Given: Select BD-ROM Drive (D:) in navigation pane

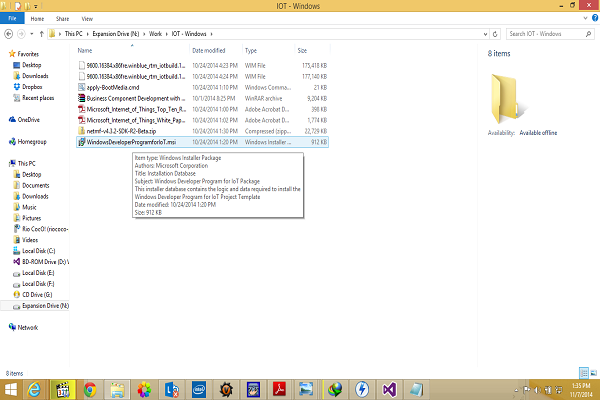Looking at the screenshot, I should (41, 262).
